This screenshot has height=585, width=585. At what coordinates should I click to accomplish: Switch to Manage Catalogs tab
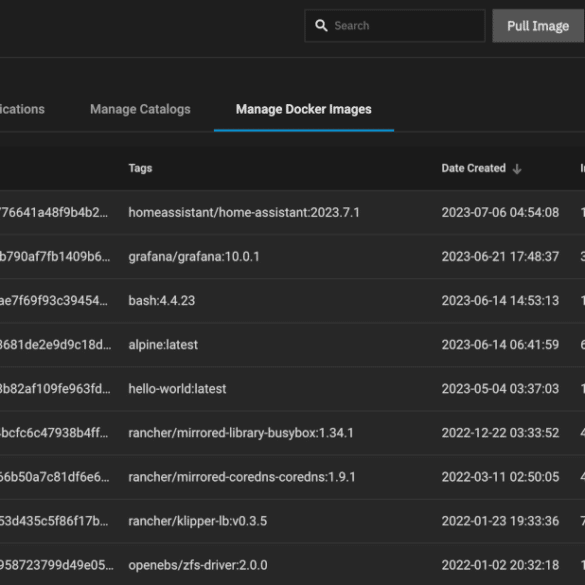140,109
